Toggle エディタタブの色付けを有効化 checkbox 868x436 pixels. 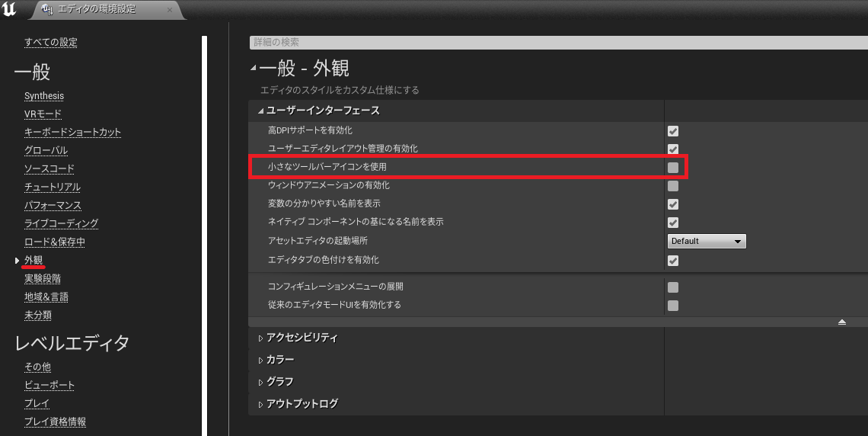click(x=673, y=261)
